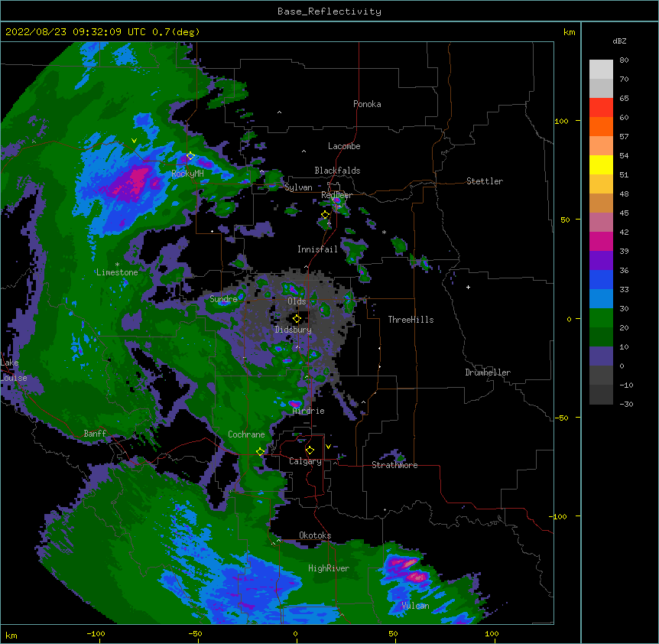Click the ThreeHills label

pyautogui.click(x=411, y=320)
